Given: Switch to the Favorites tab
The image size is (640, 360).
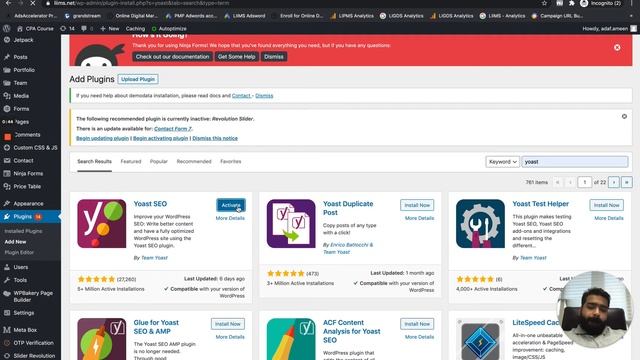Looking at the screenshot, I should coord(231,162).
